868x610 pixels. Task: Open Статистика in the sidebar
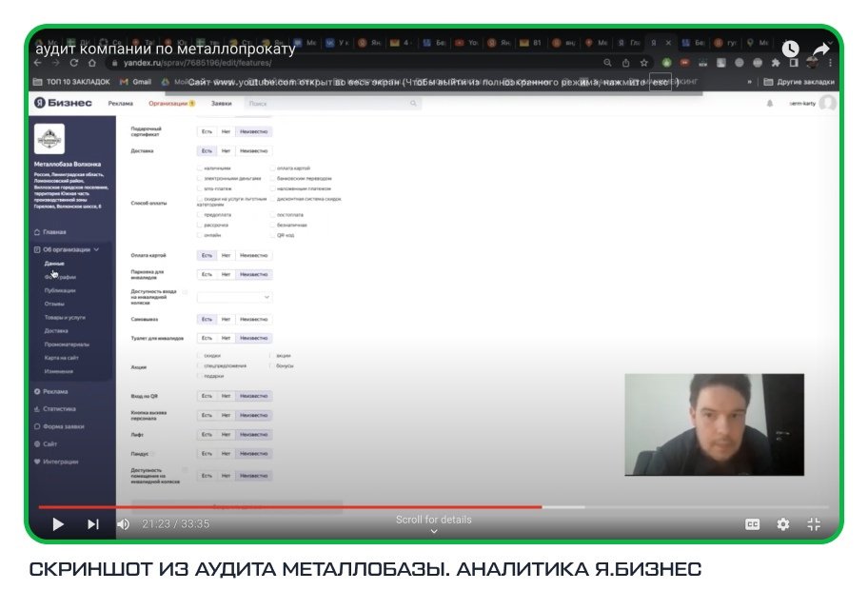(x=55, y=409)
